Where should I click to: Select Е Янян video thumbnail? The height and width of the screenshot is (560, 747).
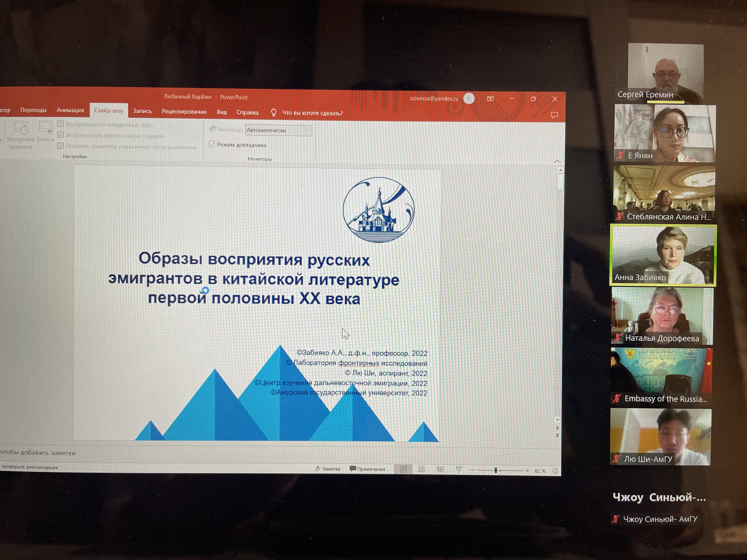tap(665, 133)
